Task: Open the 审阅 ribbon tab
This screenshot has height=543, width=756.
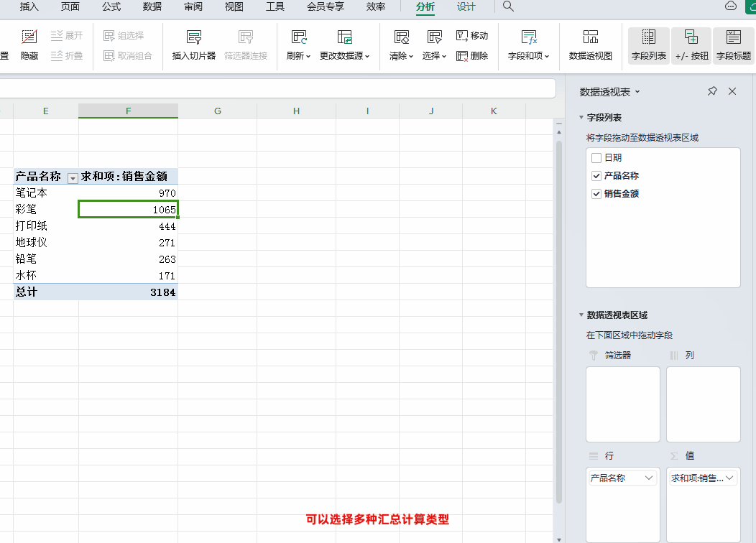Action: point(193,6)
